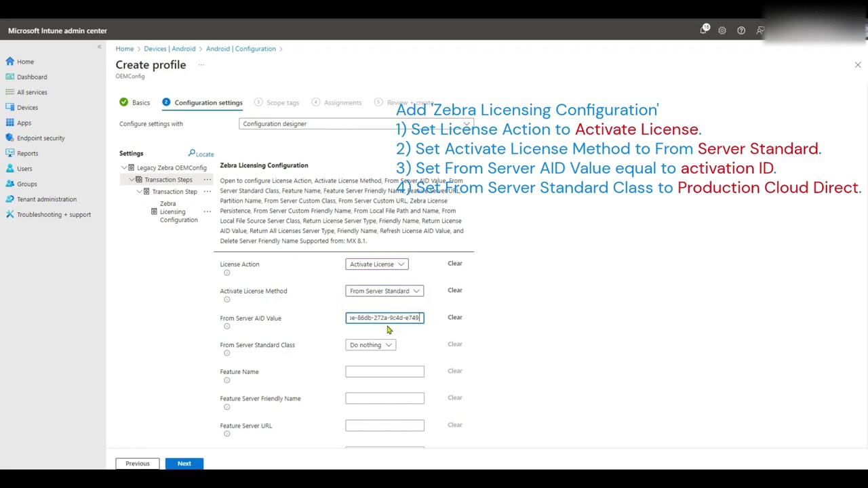This screenshot has height=488, width=868.
Task: Show info tooltip under Feature Name
Action: click(x=227, y=380)
